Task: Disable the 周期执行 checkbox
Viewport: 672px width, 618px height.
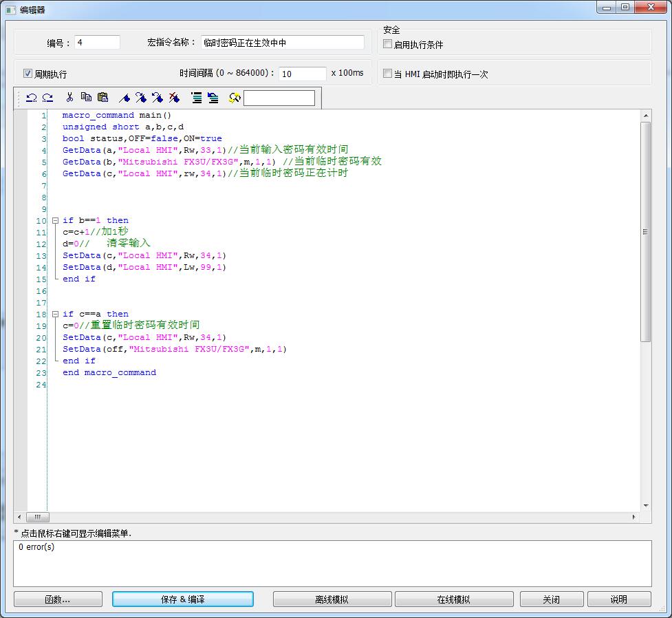Action: point(28,74)
